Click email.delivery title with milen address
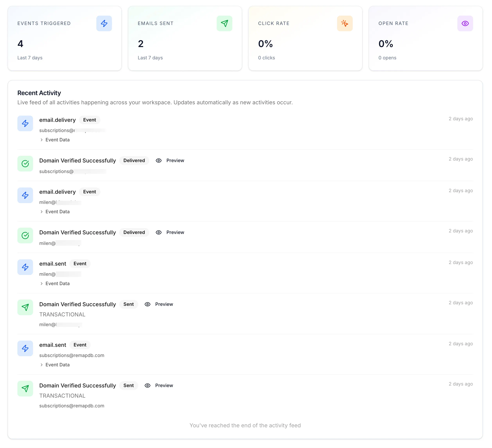Viewport: 492px width, 448px height. pos(58,192)
